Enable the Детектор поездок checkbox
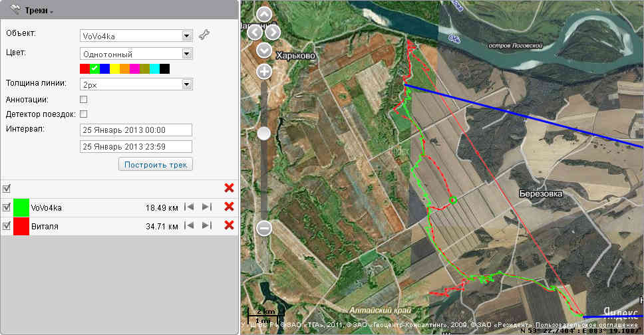This screenshot has height=335, width=644. (x=84, y=114)
